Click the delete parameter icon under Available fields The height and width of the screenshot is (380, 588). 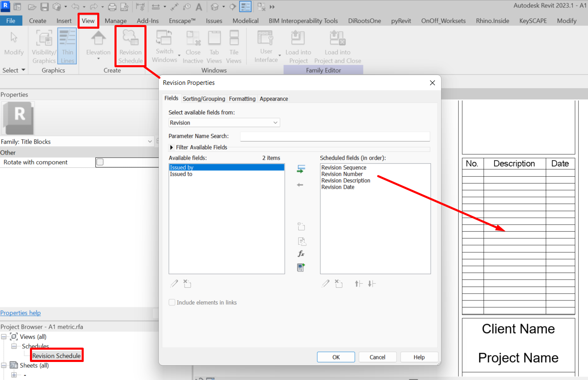[187, 284]
